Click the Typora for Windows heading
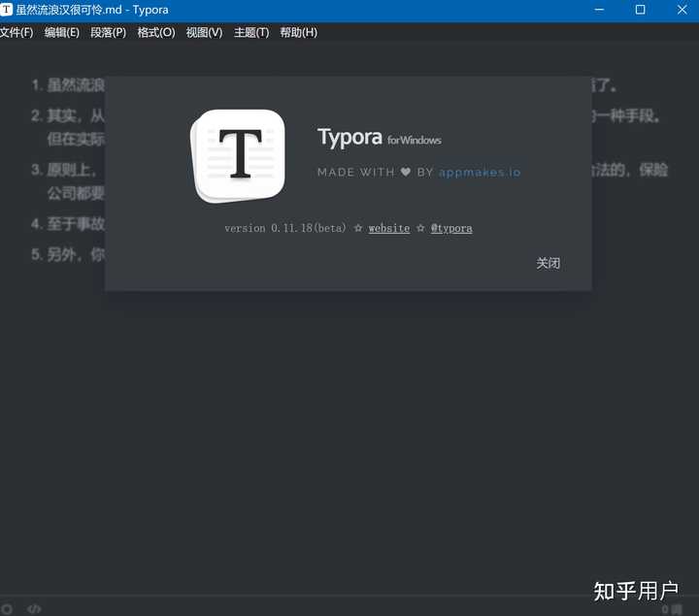This screenshot has width=699, height=616. [x=380, y=137]
